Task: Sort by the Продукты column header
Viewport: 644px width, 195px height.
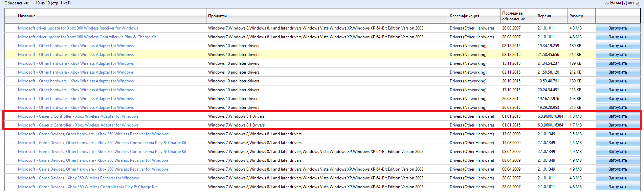Action: coord(217,16)
